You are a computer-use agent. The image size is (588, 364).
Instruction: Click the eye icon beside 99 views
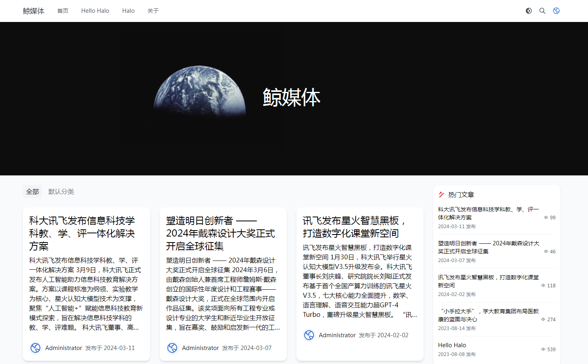coord(546,218)
